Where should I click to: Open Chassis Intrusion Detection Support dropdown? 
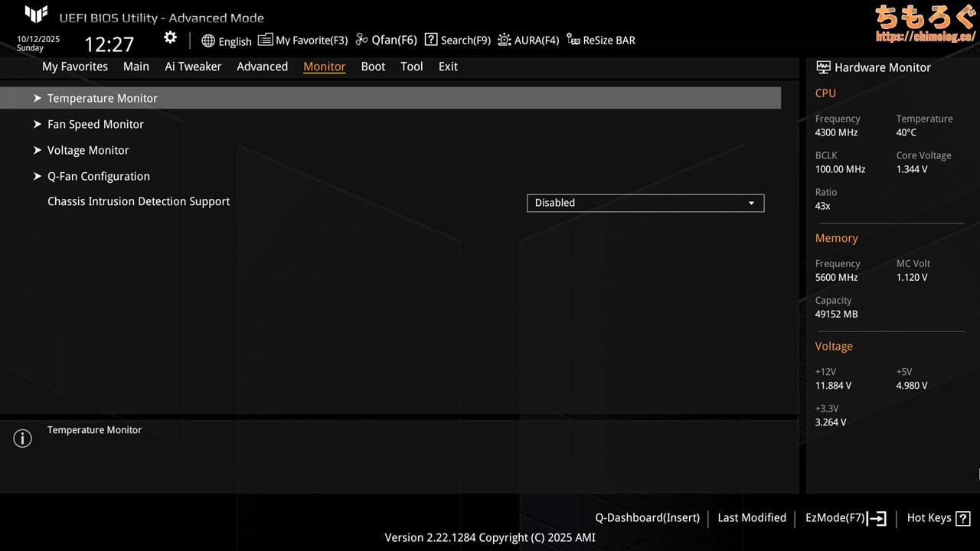[x=645, y=203]
